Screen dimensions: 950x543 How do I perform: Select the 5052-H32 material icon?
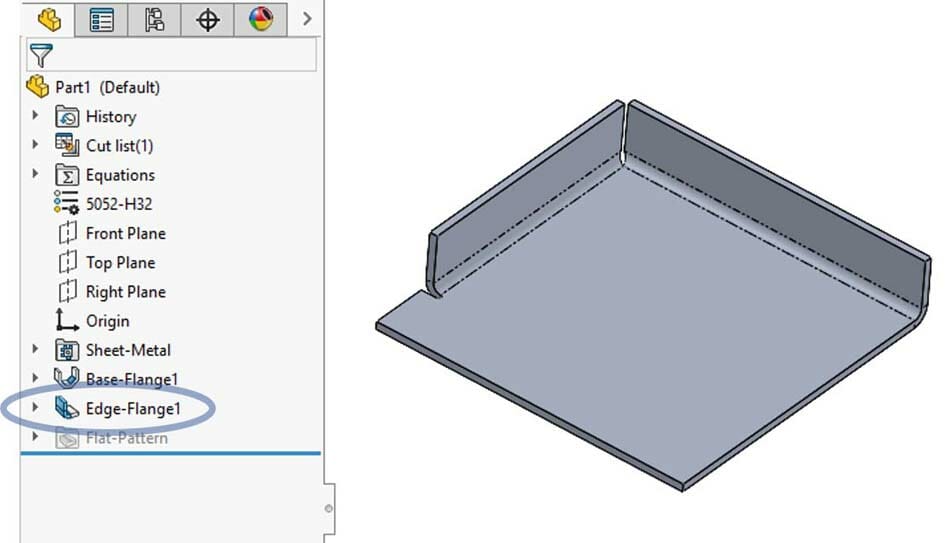[x=66, y=203]
